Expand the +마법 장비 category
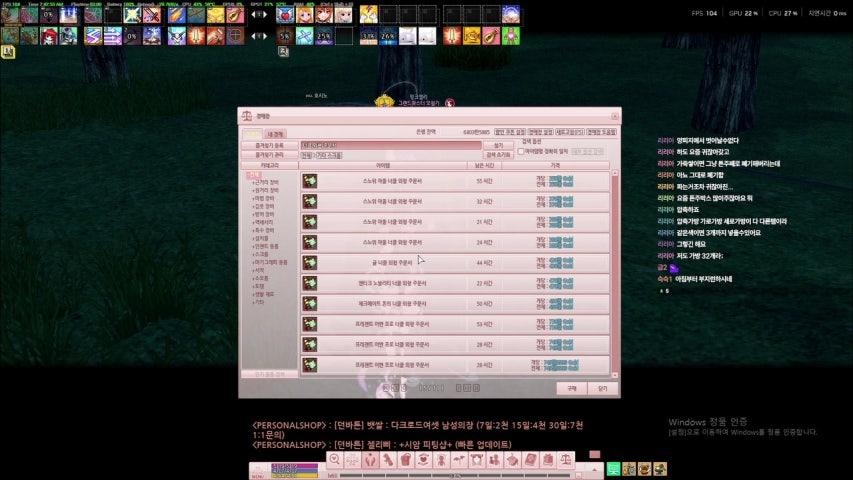Image resolution: width=853 pixels, height=480 pixels. click(264, 199)
